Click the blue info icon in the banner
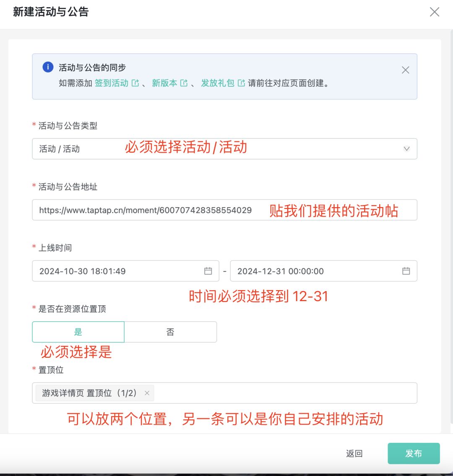453x476 pixels. coord(48,67)
